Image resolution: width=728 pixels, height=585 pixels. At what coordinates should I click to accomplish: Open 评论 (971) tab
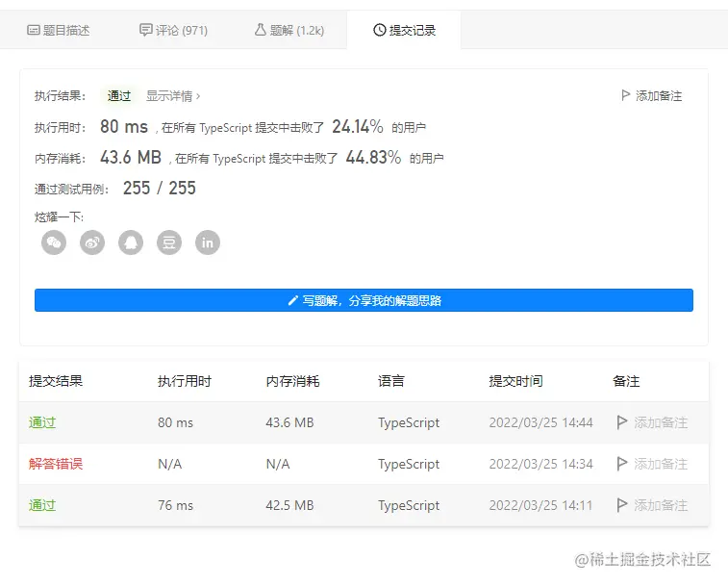click(174, 30)
